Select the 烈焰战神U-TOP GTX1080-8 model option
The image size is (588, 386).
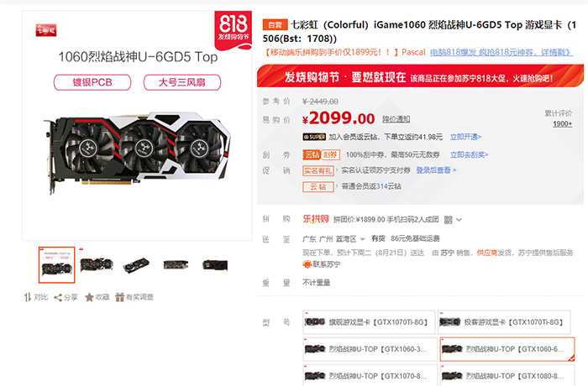(507, 375)
